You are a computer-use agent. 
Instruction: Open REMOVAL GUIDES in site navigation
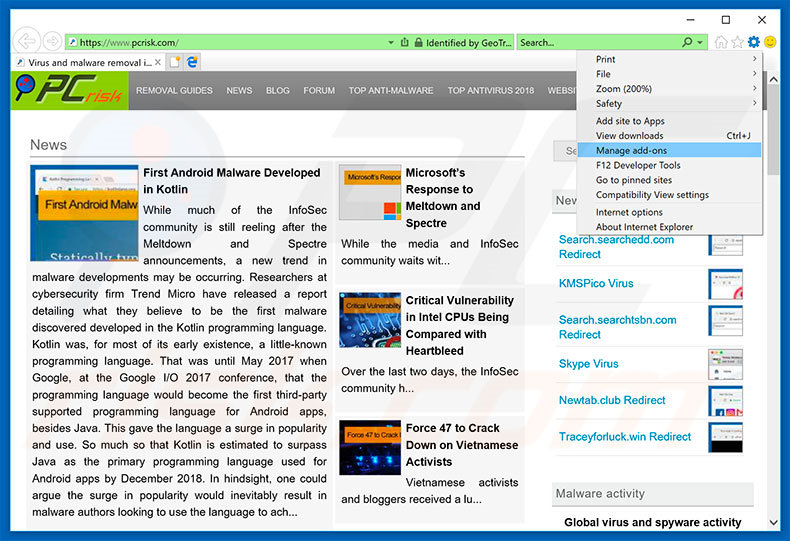click(x=174, y=91)
